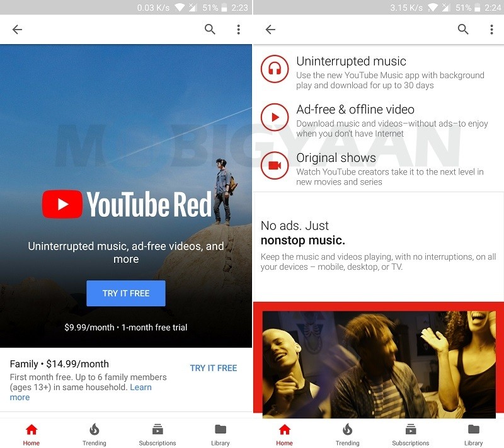Viewport: 504px width, 448px height.
Task: Click the $9.99/month free trial text
Action: point(125,327)
